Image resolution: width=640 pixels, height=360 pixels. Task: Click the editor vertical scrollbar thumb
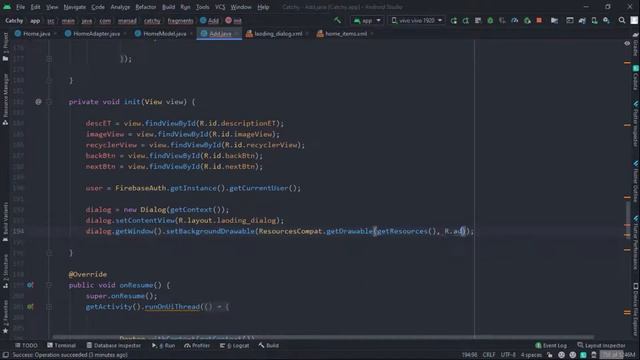[628, 219]
